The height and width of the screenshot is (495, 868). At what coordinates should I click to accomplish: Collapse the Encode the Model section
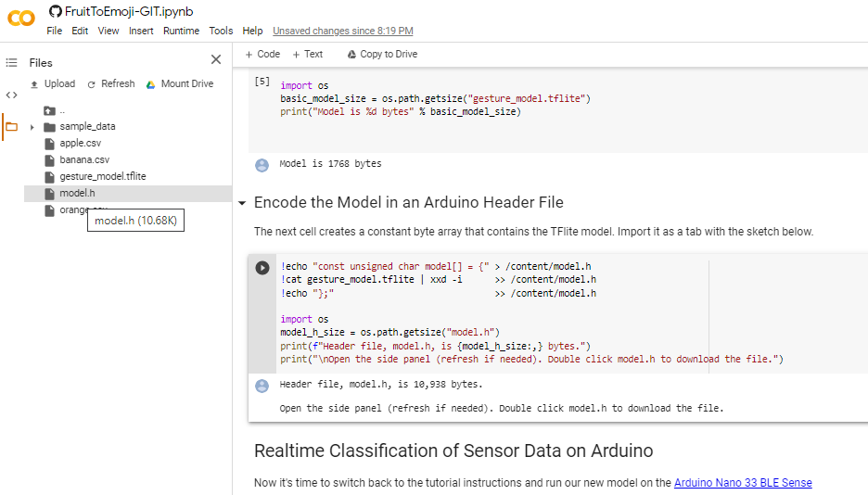(x=242, y=203)
